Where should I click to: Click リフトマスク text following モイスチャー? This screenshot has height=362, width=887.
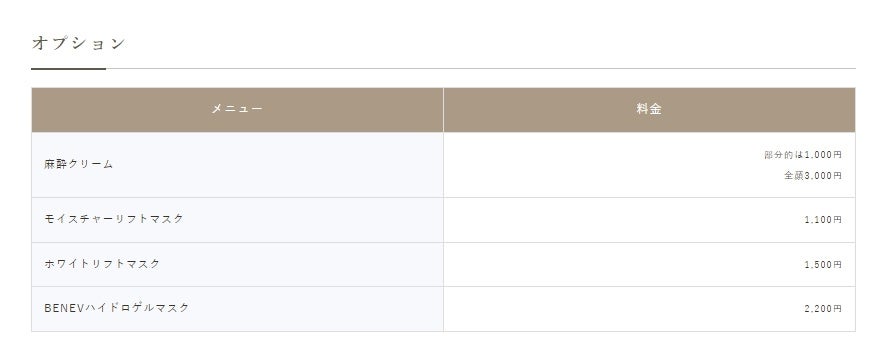pos(149,219)
